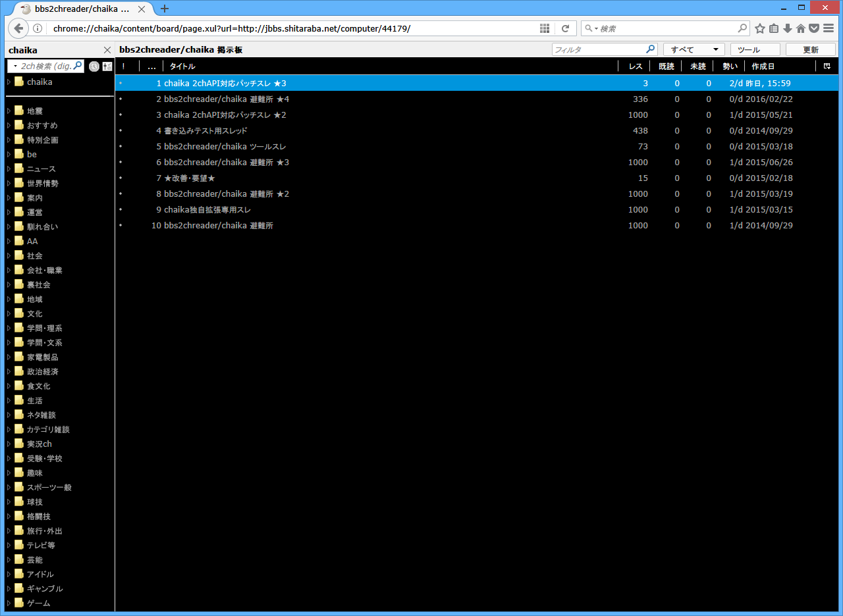The width and height of the screenshot is (843, 616).
Task: Close the chaika sidebar
Action: [107, 50]
